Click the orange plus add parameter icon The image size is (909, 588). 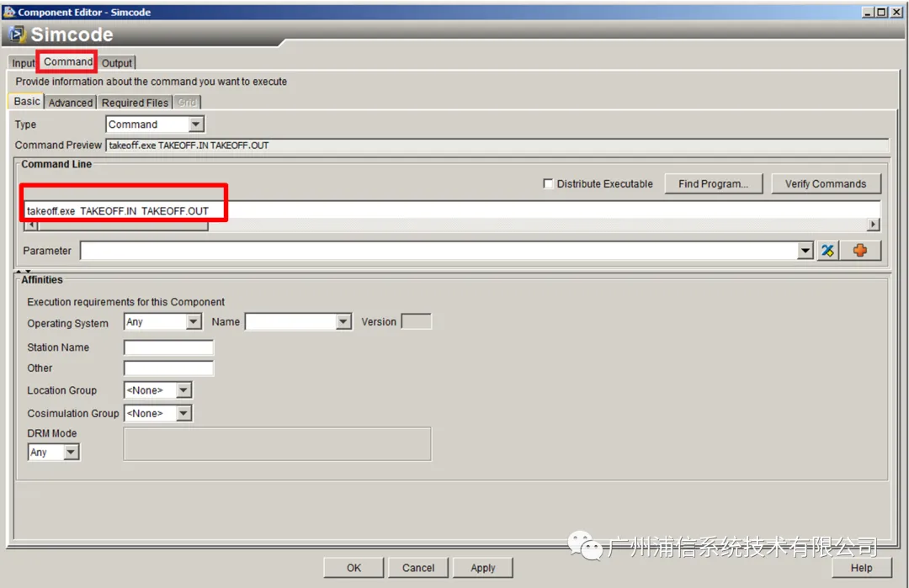(x=860, y=251)
